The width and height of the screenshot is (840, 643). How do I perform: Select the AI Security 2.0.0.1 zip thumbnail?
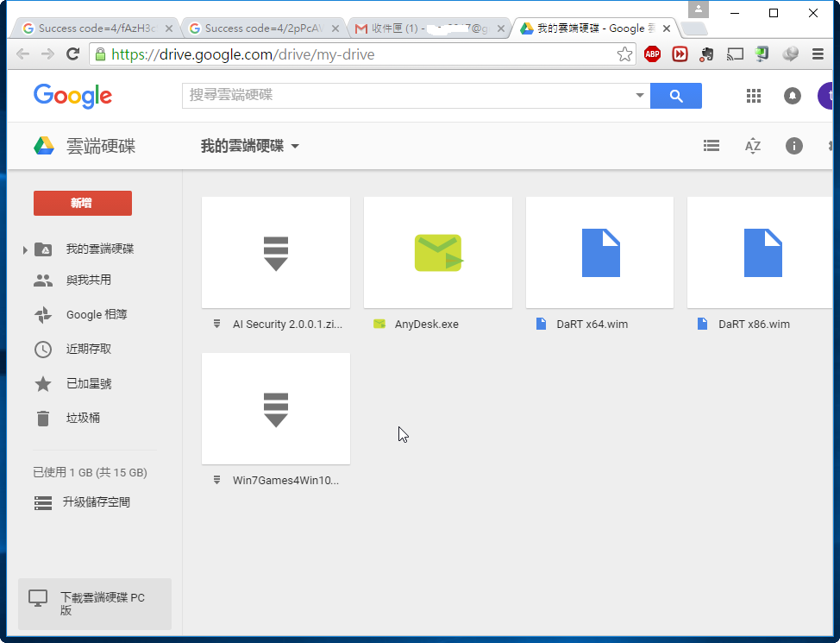tap(276, 253)
